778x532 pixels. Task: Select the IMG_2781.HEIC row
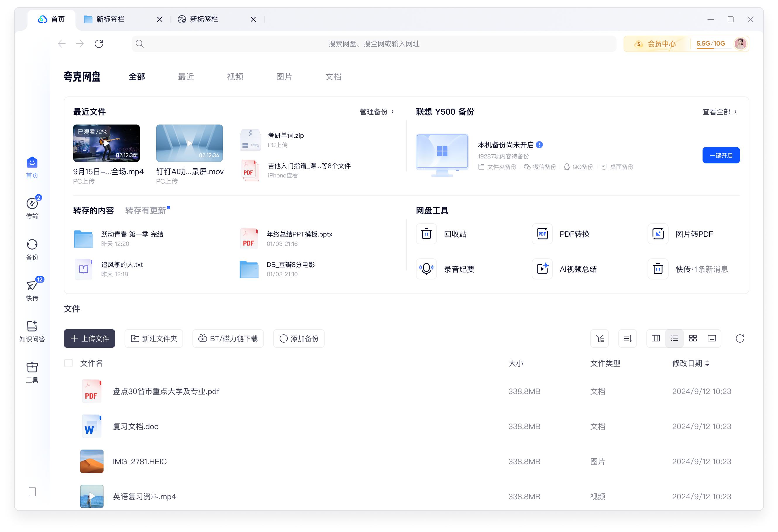coord(407,461)
